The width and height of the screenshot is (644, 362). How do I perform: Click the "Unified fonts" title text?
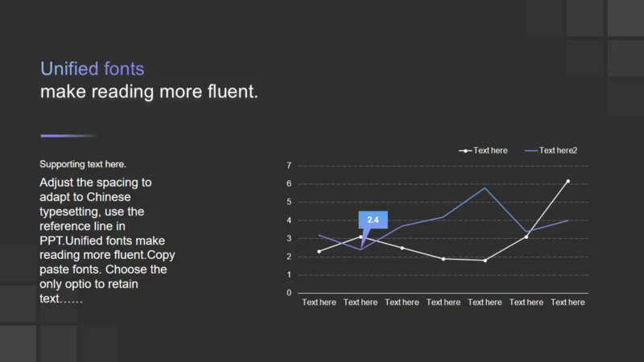(92, 69)
